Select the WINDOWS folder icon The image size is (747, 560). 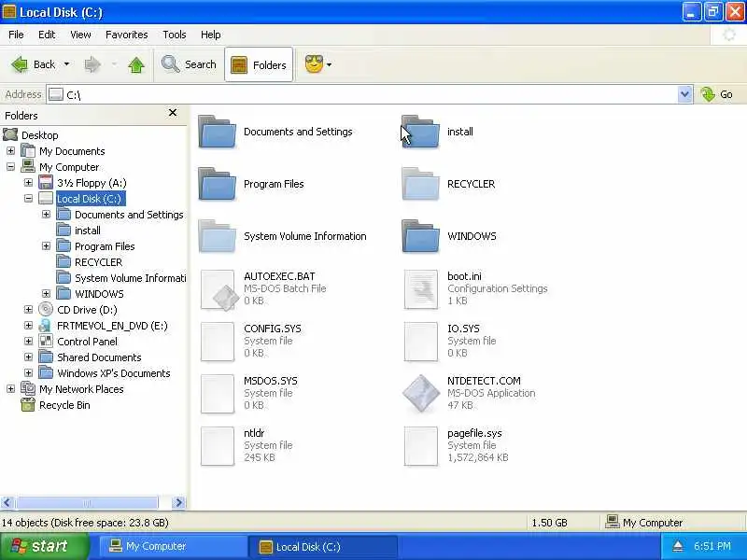pos(421,236)
